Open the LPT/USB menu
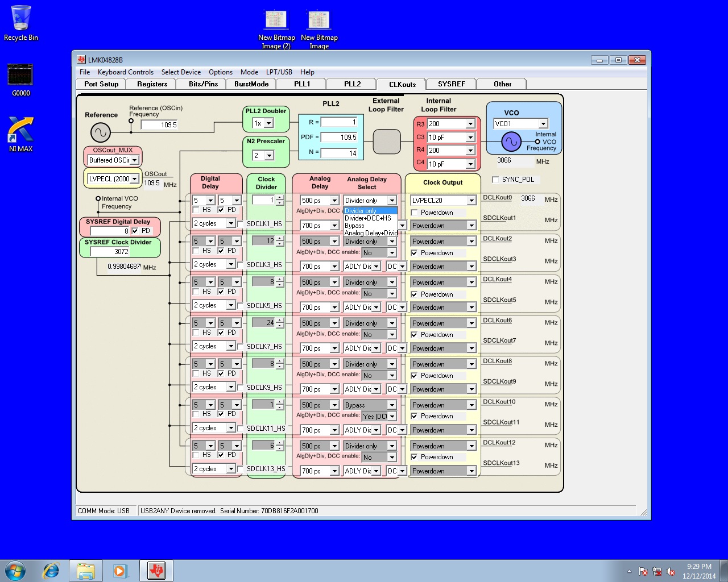Viewport: 728px width, 582px height. click(279, 72)
